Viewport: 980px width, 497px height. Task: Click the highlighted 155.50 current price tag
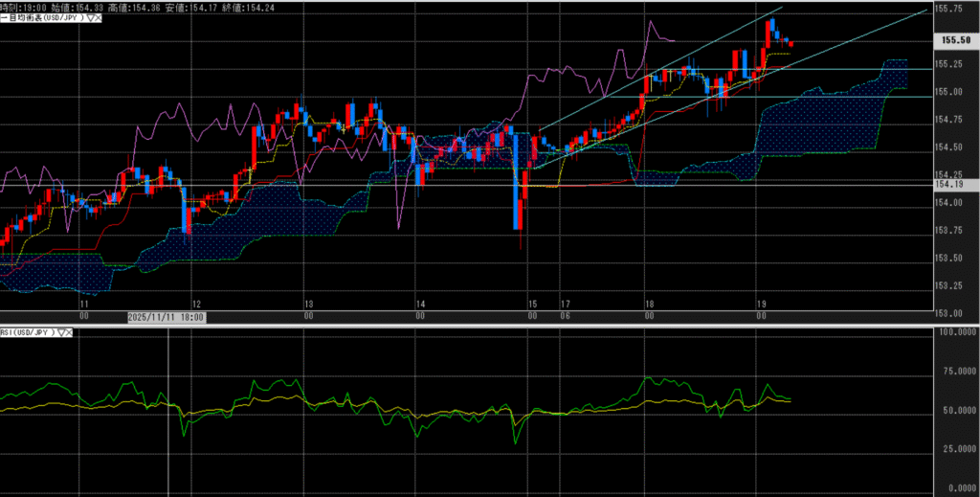pyautogui.click(x=954, y=40)
